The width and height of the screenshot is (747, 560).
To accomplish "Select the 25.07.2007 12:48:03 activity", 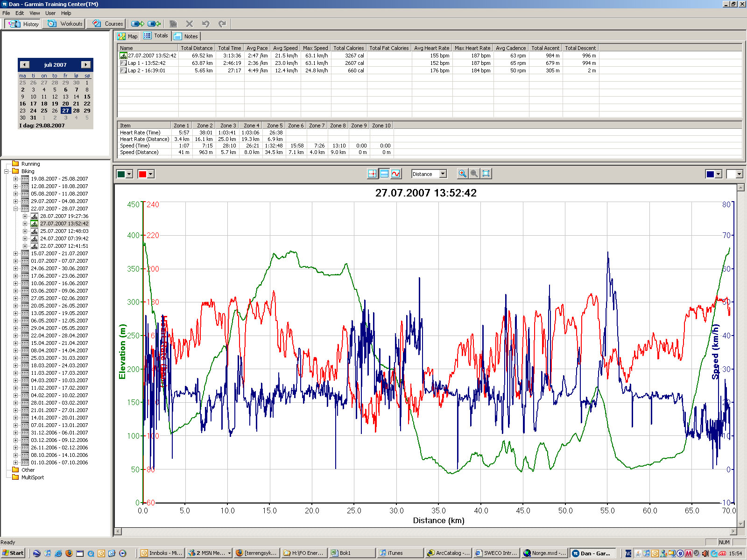I will tap(64, 231).
